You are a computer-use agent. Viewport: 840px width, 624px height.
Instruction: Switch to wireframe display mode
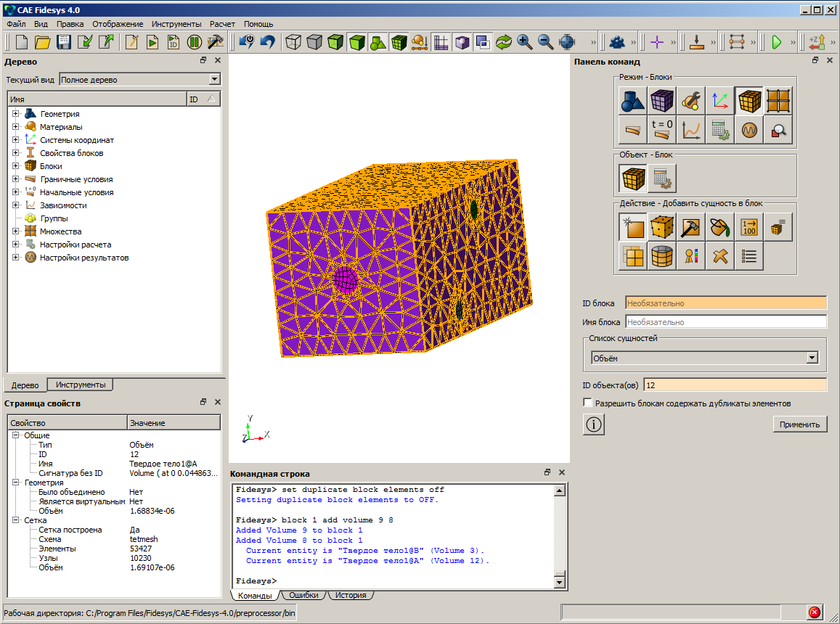293,42
